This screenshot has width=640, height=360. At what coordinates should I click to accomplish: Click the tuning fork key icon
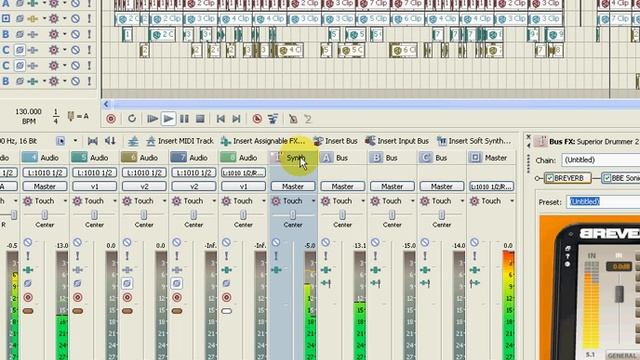[x=71, y=117]
